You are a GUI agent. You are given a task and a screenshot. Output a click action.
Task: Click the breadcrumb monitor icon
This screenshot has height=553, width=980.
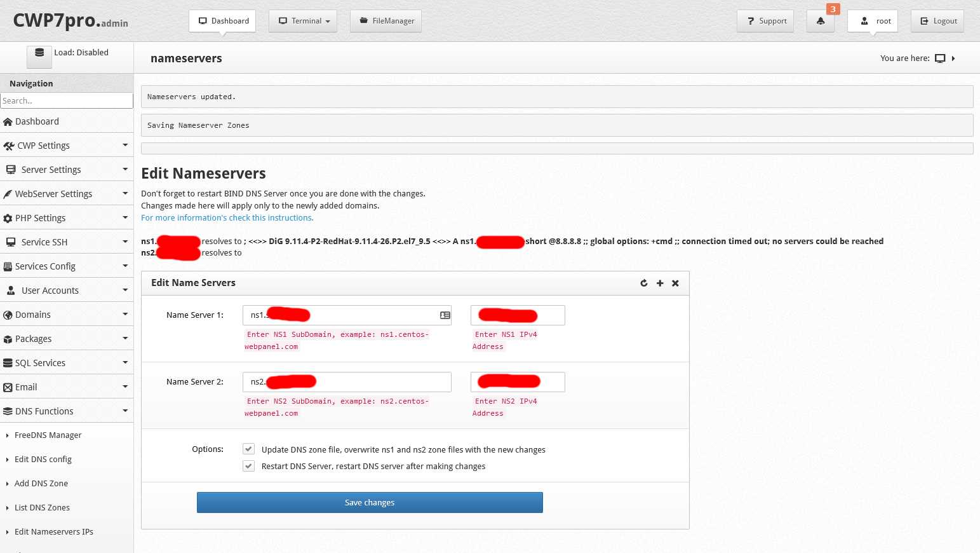(x=940, y=58)
